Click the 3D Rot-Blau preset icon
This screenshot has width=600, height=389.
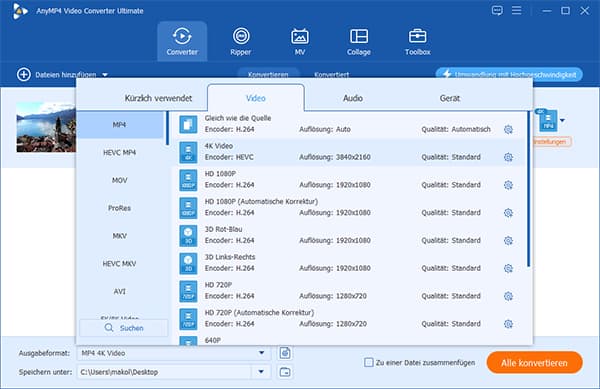pyautogui.click(x=188, y=235)
